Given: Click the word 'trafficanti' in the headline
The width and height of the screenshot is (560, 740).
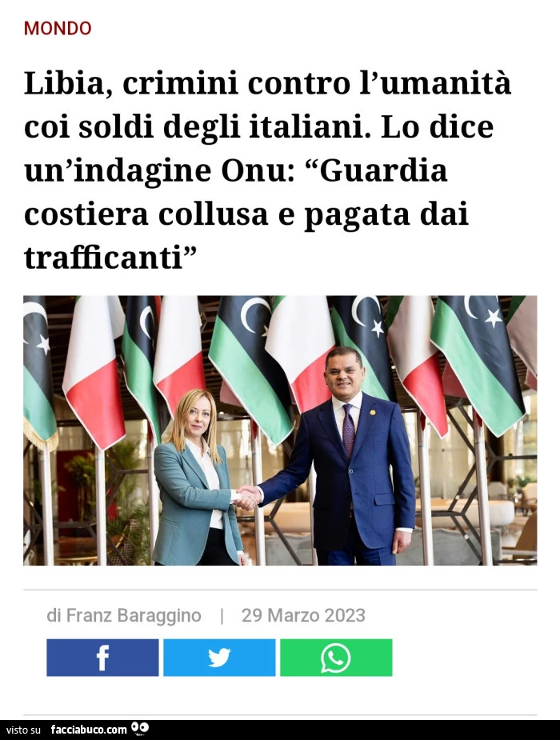Looking at the screenshot, I should 103,258.
